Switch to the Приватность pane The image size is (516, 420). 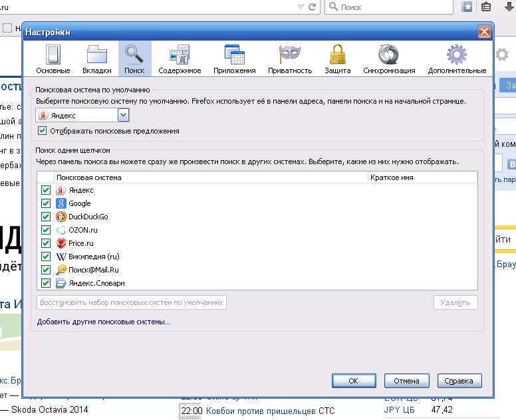tap(290, 59)
